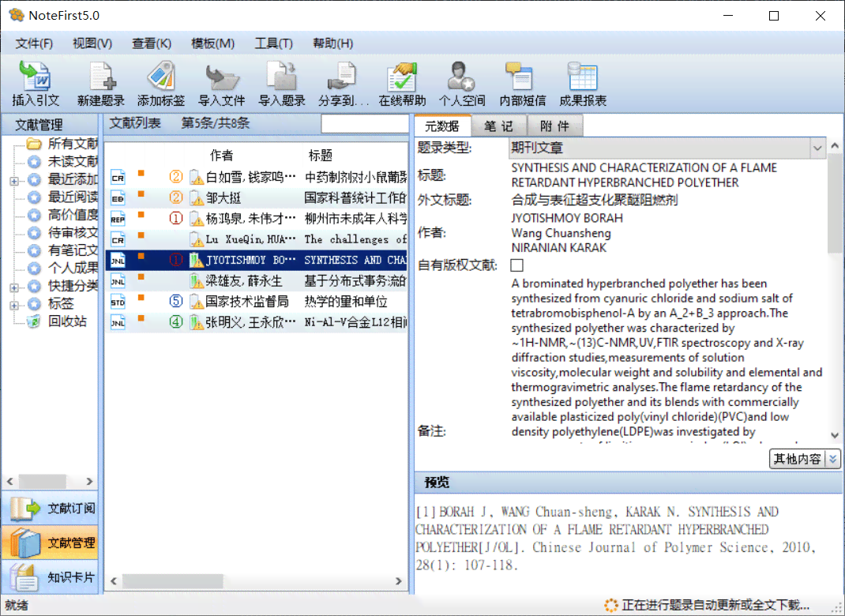Select 待审核 in the tree
The height and width of the screenshot is (616, 845).
(x=73, y=233)
